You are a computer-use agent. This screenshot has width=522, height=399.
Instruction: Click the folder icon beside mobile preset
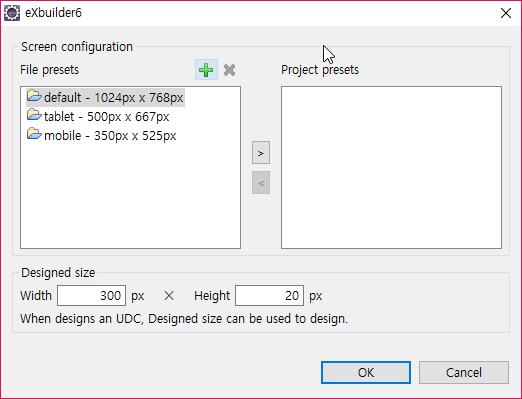coord(34,134)
